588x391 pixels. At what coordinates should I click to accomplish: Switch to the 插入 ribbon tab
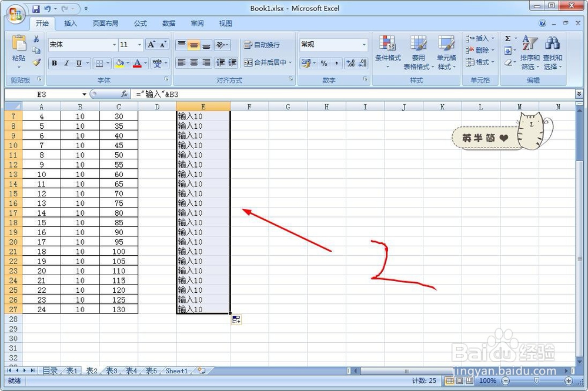(71, 24)
